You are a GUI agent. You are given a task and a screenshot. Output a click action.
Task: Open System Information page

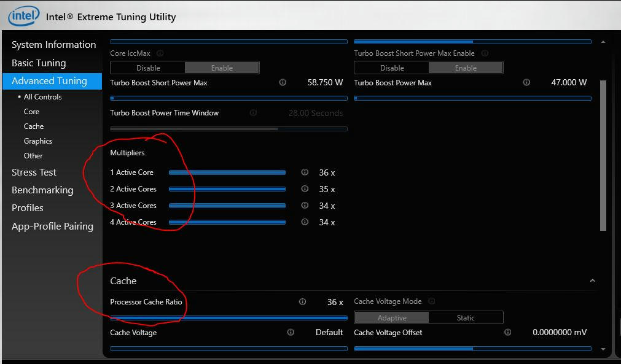click(54, 45)
